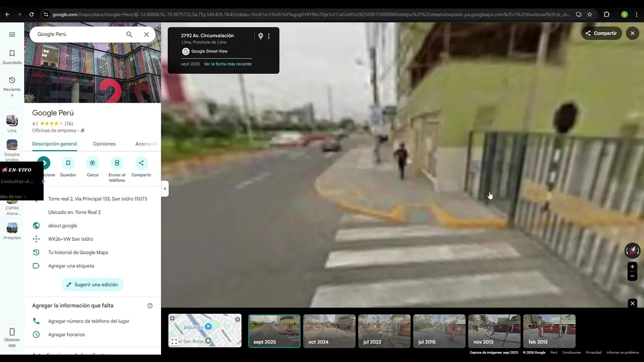
Task: Click inside the Google Perú search field
Action: click(78, 34)
